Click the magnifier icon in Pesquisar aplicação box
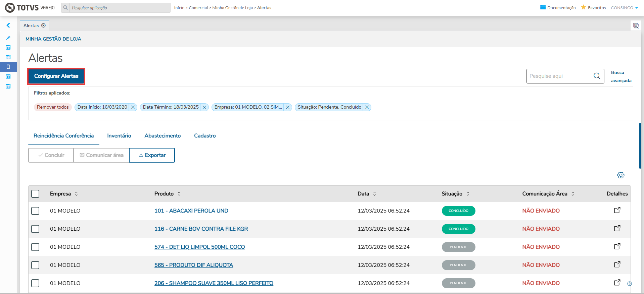Screen dimensions: 644x294 coord(65,7)
